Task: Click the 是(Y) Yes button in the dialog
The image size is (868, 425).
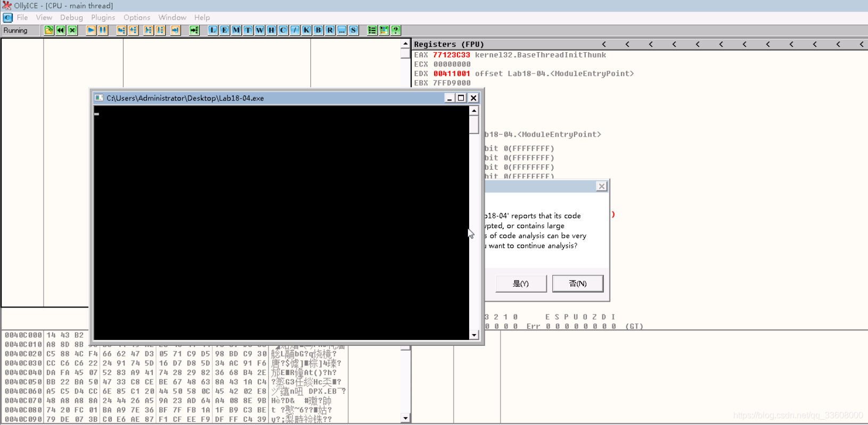Action: [521, 284]
